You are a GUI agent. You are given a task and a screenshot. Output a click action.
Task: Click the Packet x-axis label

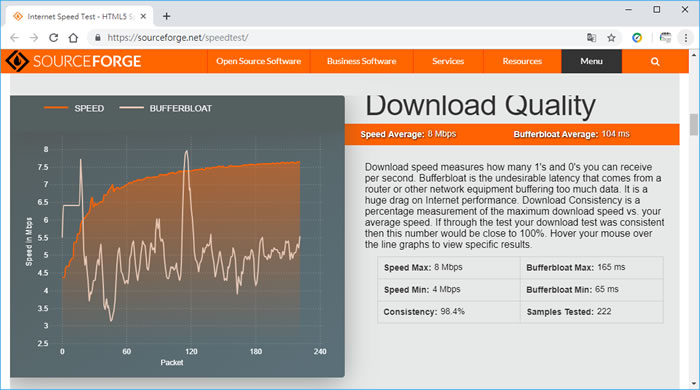coord(172,362)
